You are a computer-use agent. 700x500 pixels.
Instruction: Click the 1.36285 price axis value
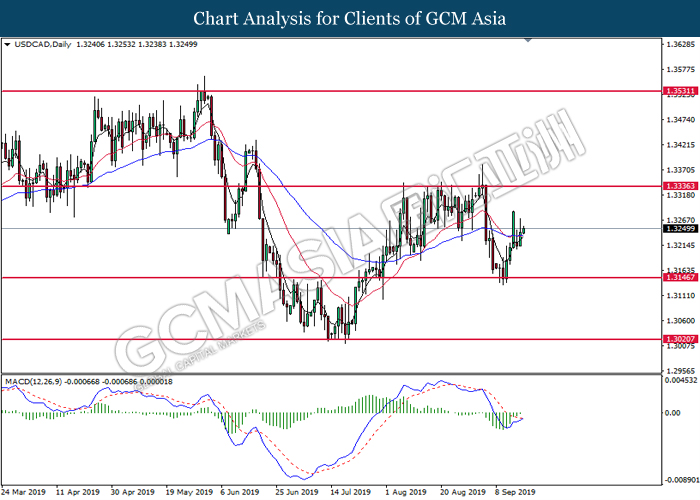click(680, 45)
